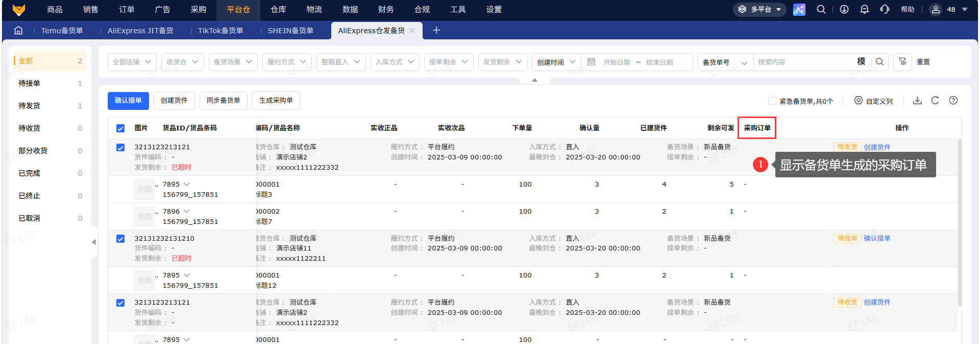
Task: Open the 接单剩余 dropdown
Action: [x=449, y=62]
